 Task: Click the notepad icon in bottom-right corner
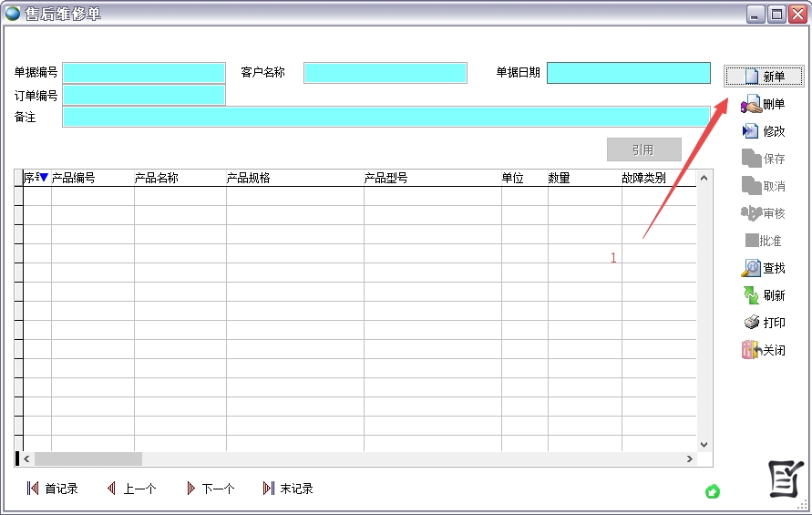pyautogui.click(x=786, y=479)
